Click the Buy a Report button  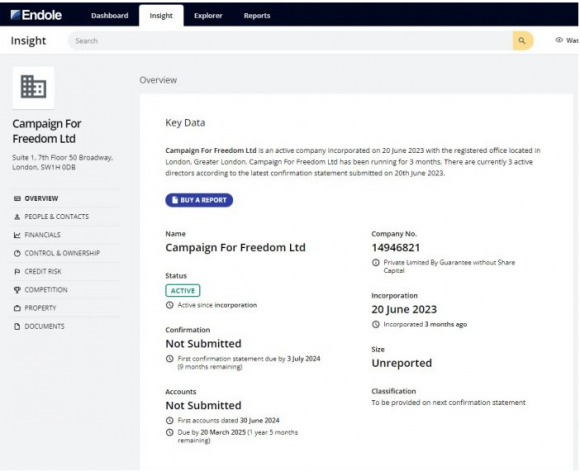click(x=199, y=200)
